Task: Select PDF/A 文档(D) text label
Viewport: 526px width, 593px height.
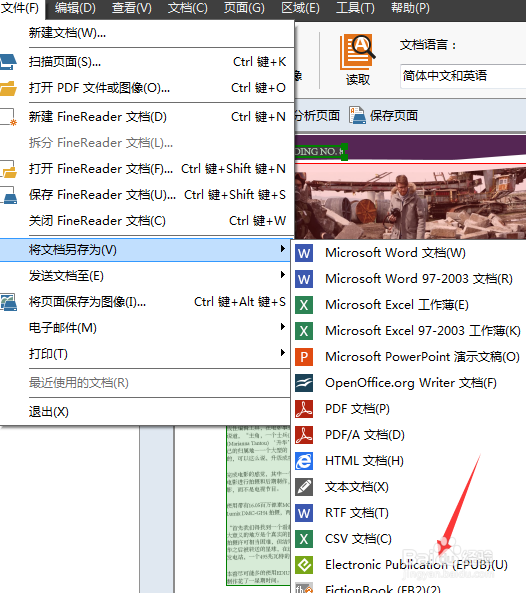Action: pyautogui.click(x=365, y=435)
